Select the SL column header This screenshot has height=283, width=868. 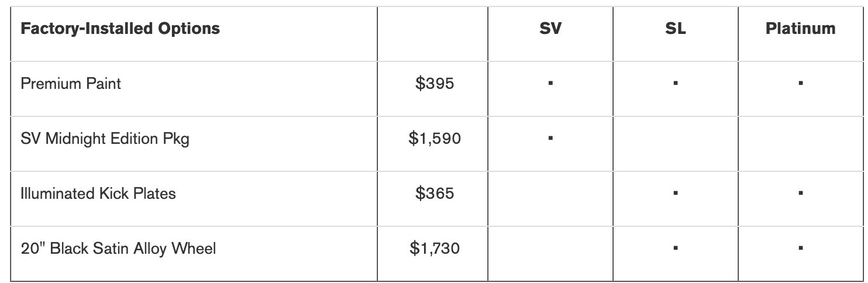coord(676,29)
